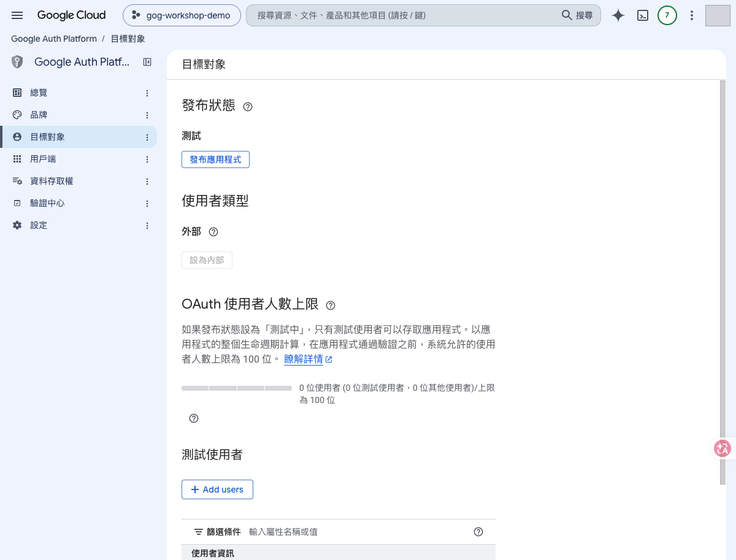Click the 用戶端 grid icon in sidebar
Image resolution: width=736 pixels, height=560 pixels.
click(x=17, y=159)
